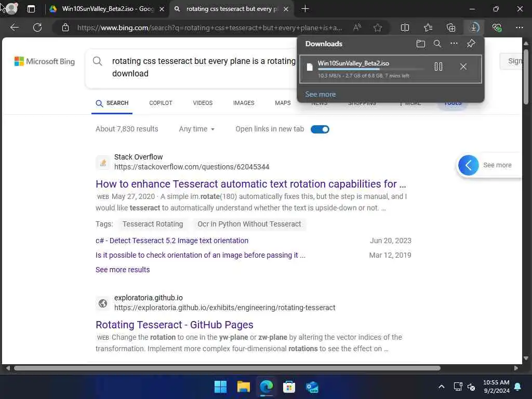Click the Microsoft Bing logo

click(45, 61)
